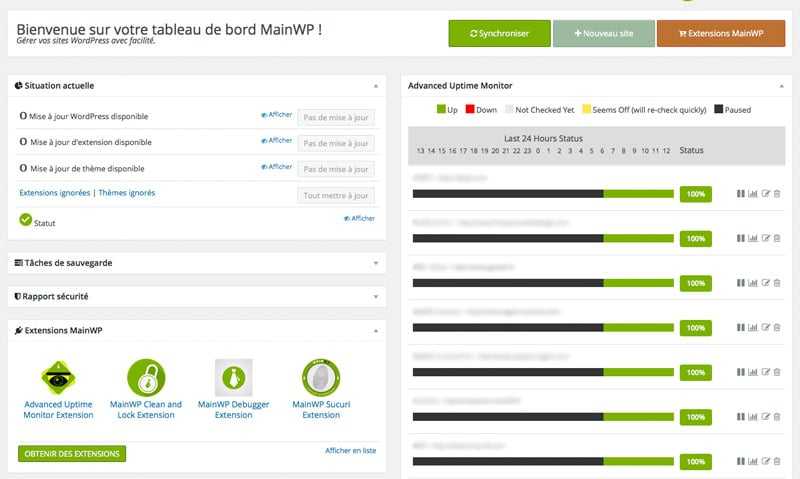Show extension updates via Afficher link

pos(277,140)
